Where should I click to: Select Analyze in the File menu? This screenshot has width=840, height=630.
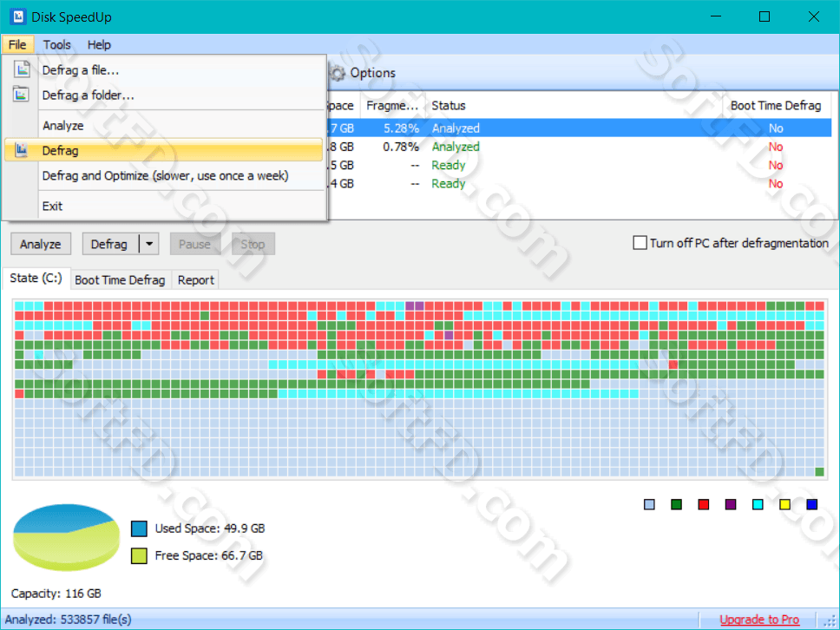point(165,125)
